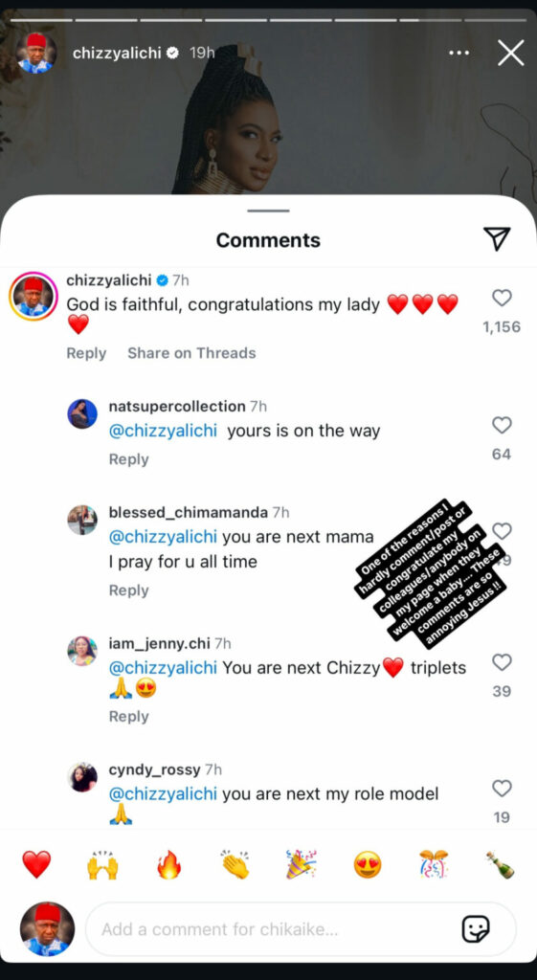This screenshot has height=980, width=537.
Task: Open natsupercollection's profile picture
Action: click(82, 413)
